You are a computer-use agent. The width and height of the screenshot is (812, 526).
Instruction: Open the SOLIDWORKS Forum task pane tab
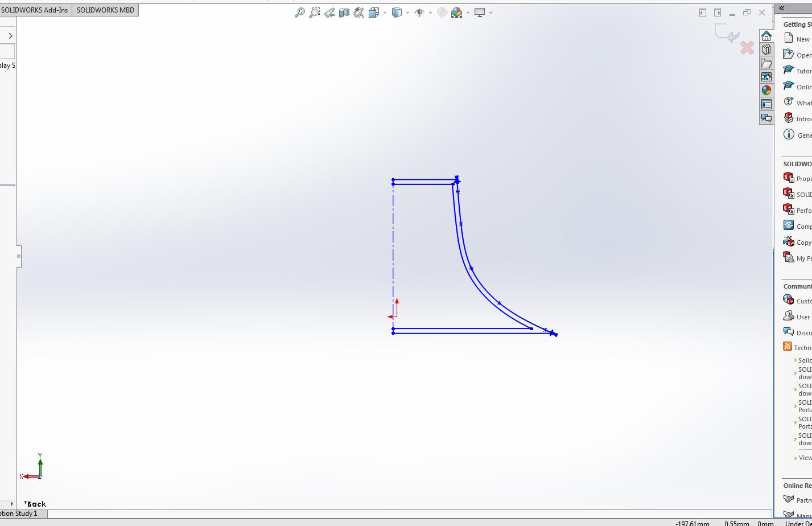pos(766,118)
